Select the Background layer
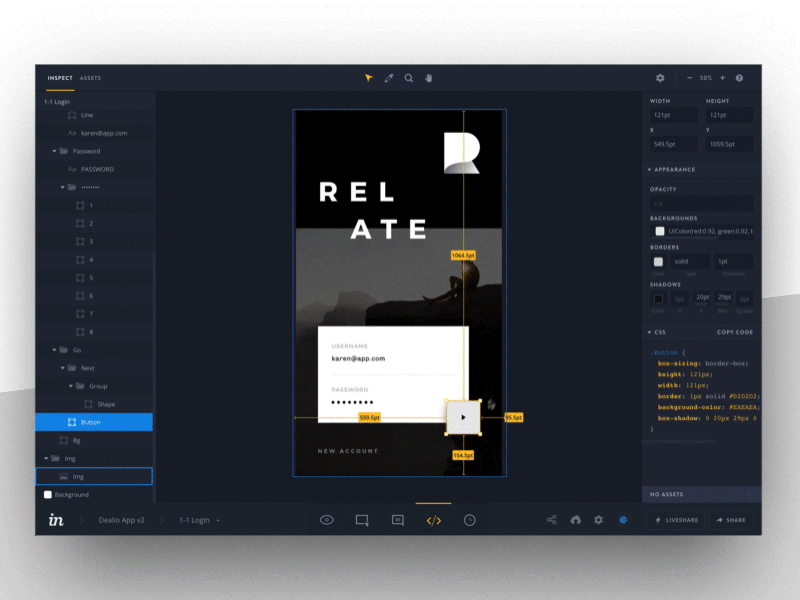 point(95,494)
